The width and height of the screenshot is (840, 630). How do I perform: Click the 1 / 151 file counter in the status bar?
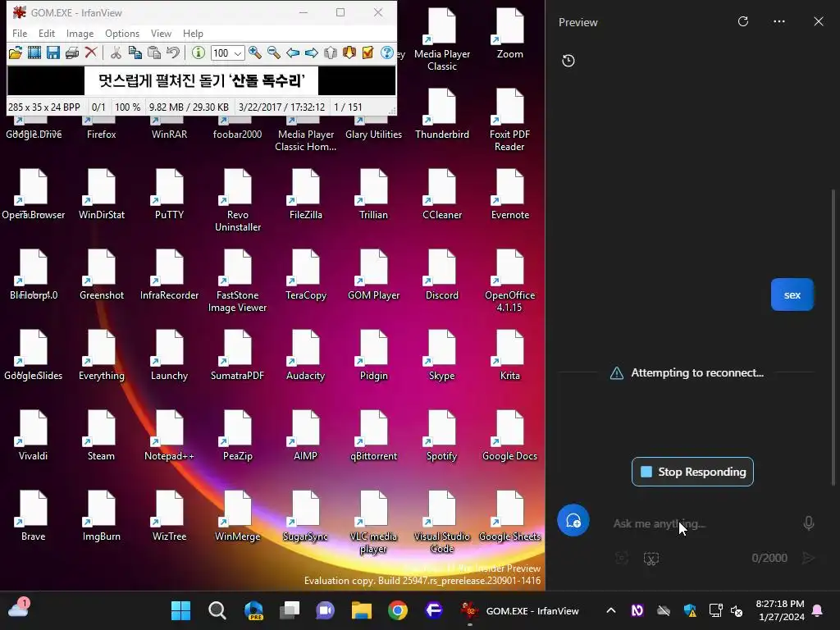[348, 107]
